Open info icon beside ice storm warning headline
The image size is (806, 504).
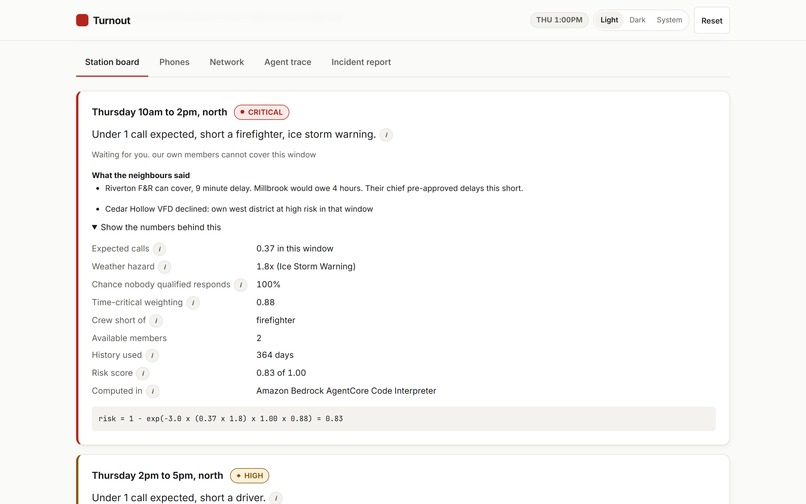[x=386, y=135]
